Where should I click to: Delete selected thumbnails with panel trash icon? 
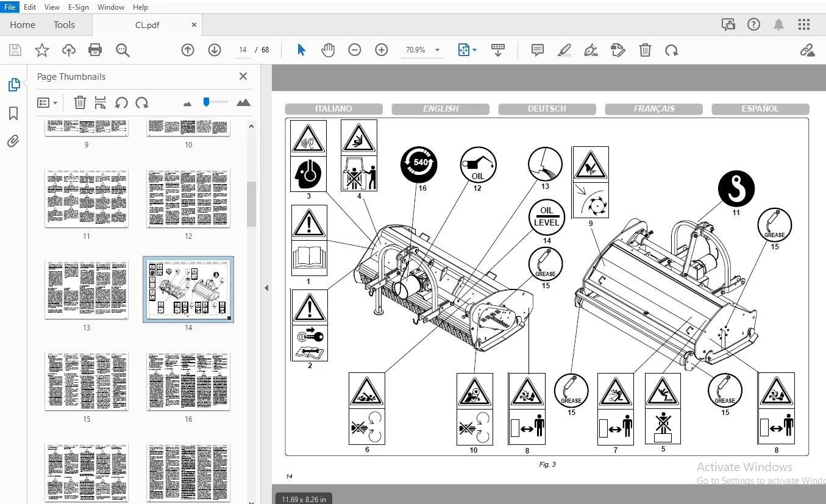[x=80, y=102]
